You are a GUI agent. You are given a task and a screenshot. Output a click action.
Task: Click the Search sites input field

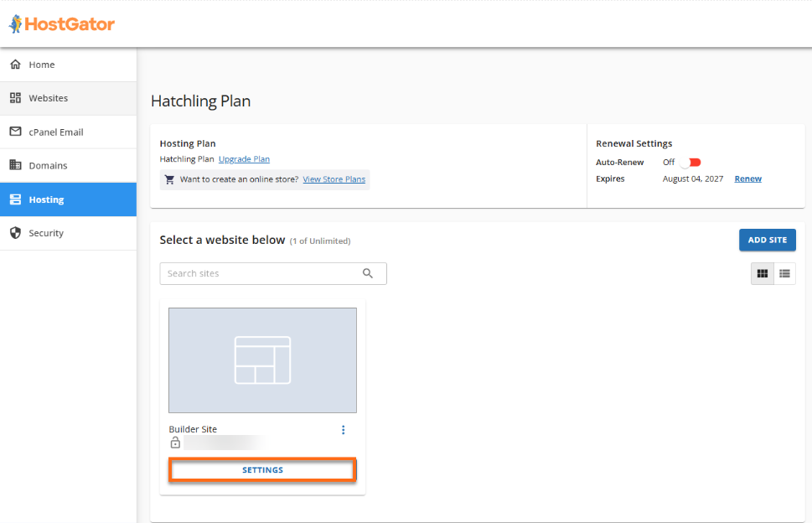(x=260, y=273)
